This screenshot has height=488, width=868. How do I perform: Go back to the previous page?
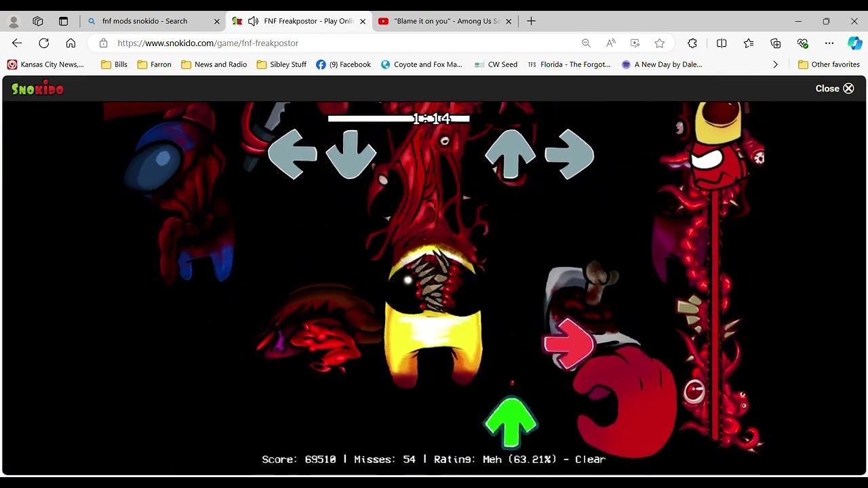pos(17,43)
